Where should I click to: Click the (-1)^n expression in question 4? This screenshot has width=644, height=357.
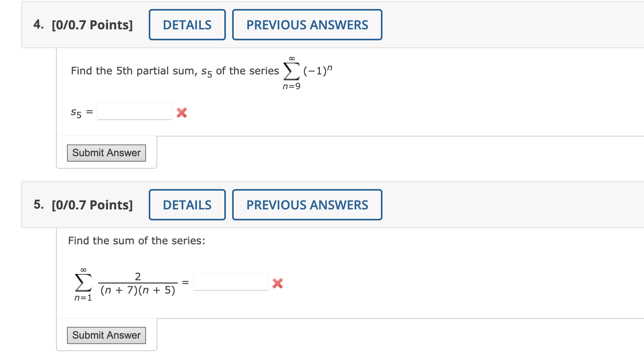pyautogui.click(x=317, y=71)
